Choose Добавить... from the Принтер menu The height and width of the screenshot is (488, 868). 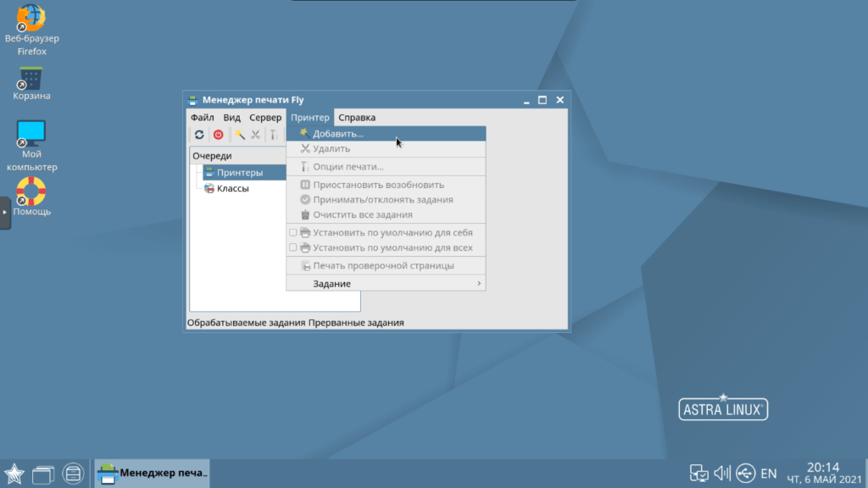click(337, 134)
